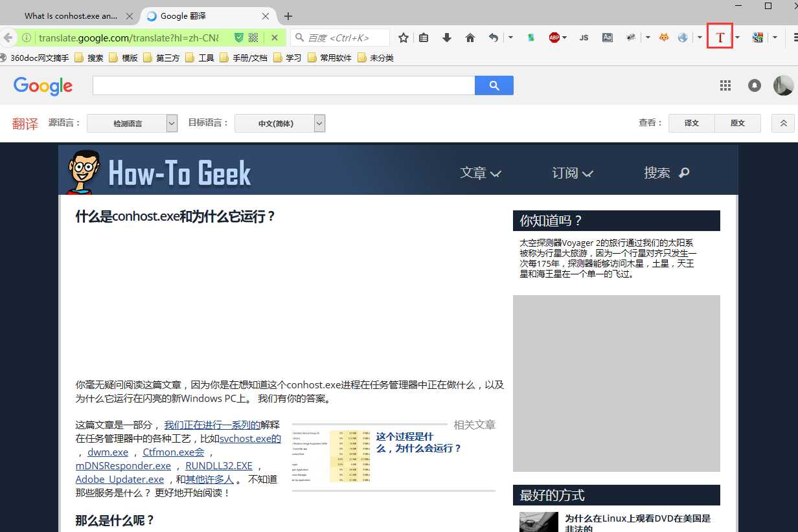Click the insect-shaped extension icon

coord(631,38)
